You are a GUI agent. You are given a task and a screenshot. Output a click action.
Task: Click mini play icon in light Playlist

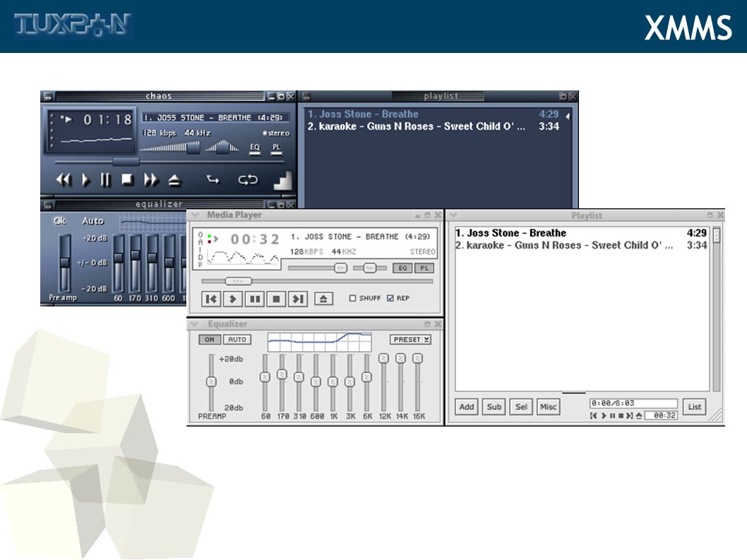[x=604, y=416]
